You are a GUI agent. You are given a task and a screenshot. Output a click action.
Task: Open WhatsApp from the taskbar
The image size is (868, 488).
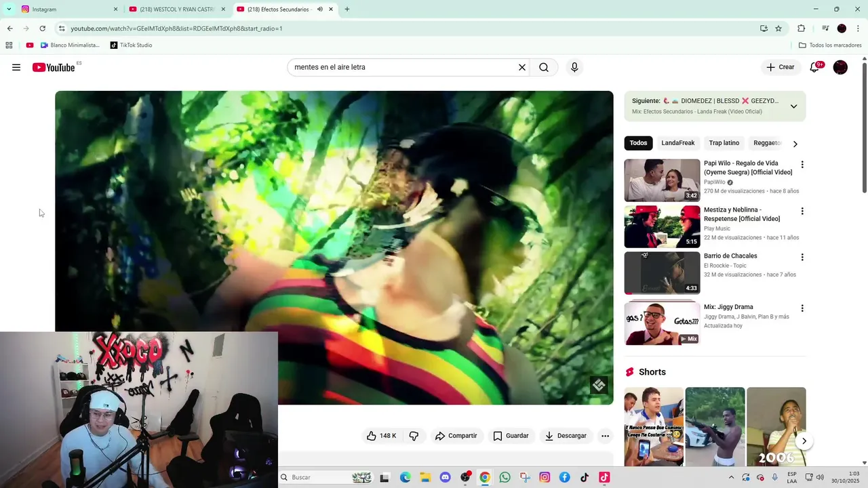click(x=505, y=477)
